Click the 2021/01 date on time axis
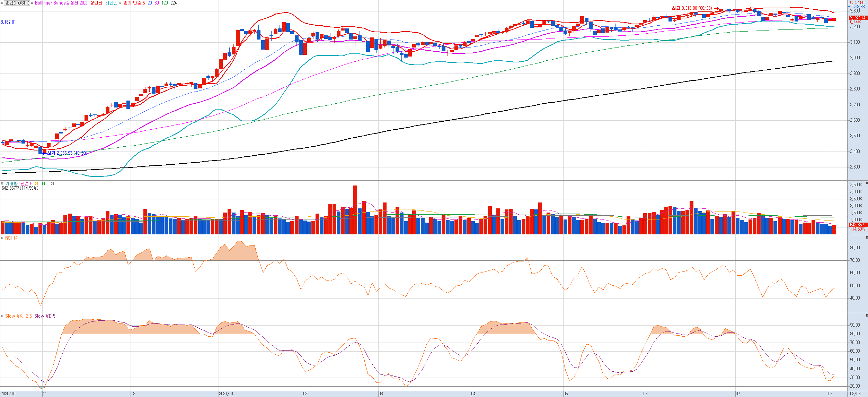 226,394
